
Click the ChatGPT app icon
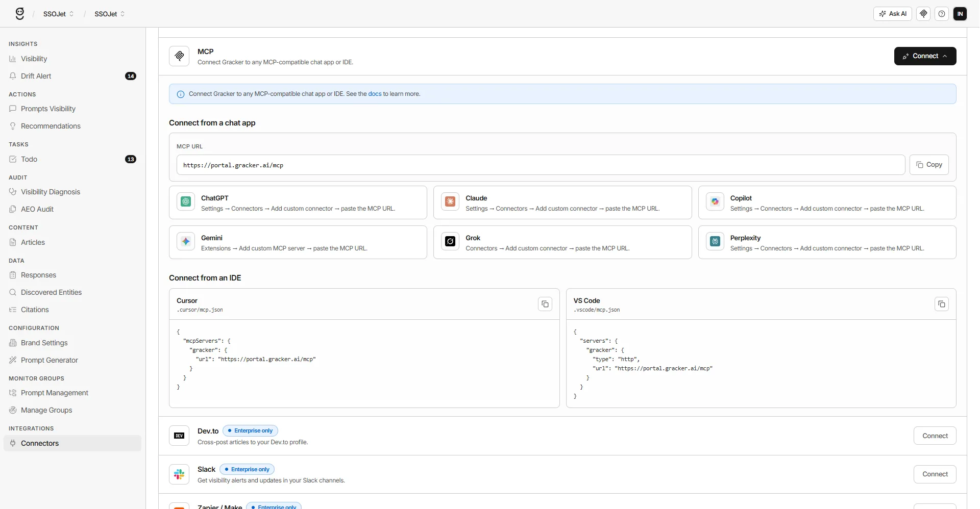(186, 201)
